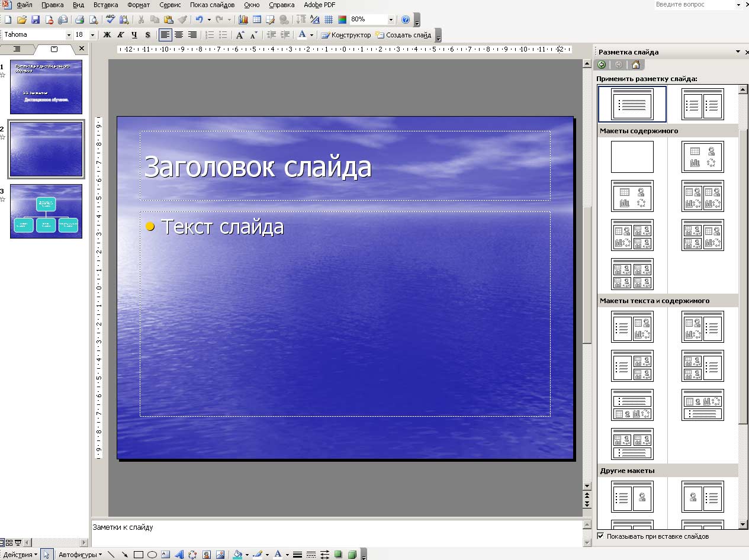Open the Действия drawing menu
Screen dimensions: 749x560
[x=20, y=555]
